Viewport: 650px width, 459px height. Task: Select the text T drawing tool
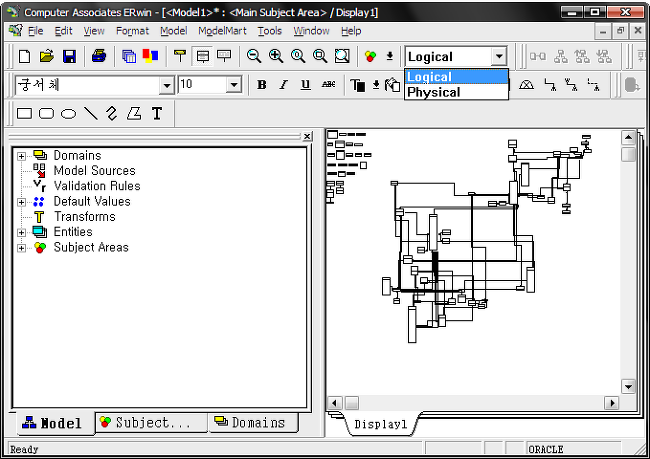[x=157, y=113]
